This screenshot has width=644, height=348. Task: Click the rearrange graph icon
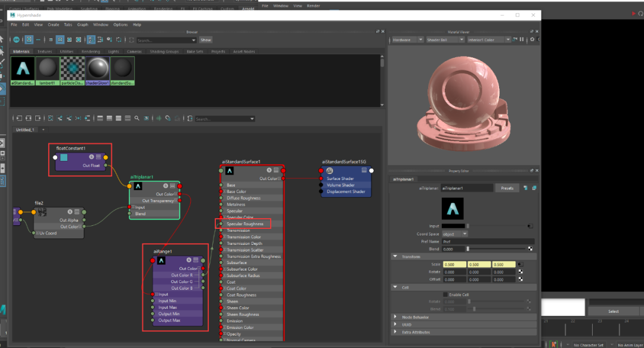(78, 118)
